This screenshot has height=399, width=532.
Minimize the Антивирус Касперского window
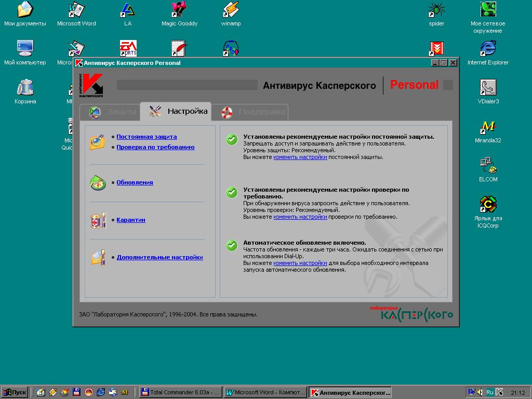tap(435, 63)
